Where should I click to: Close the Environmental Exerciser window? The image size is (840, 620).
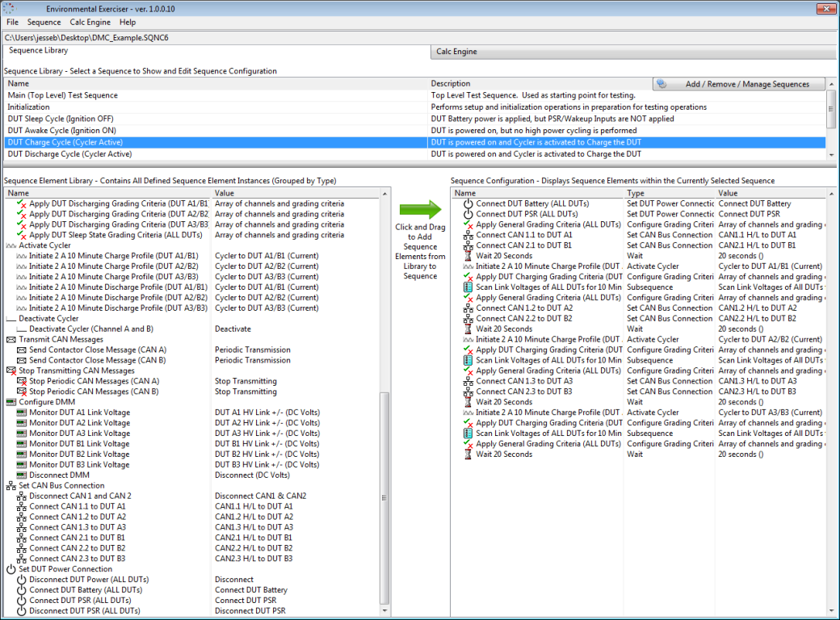coord(825,8)
